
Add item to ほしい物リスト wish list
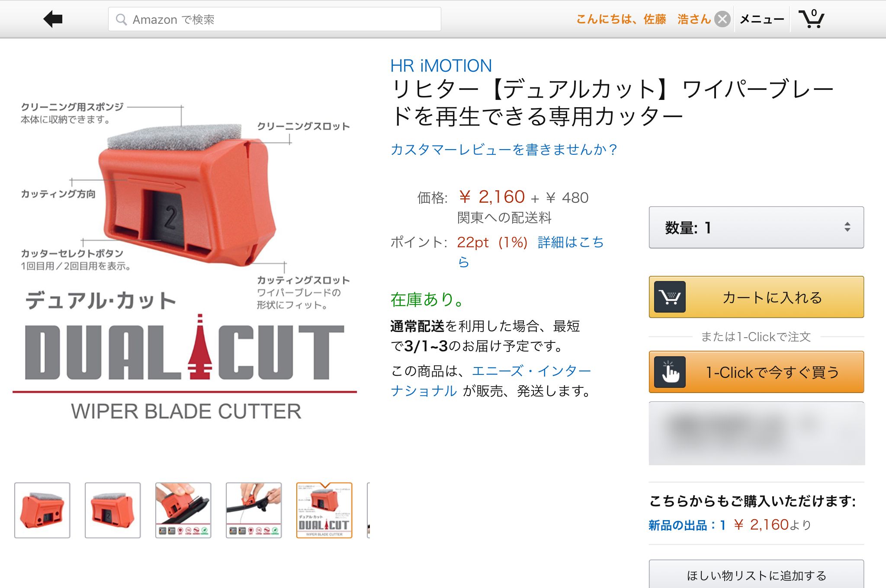756,575
